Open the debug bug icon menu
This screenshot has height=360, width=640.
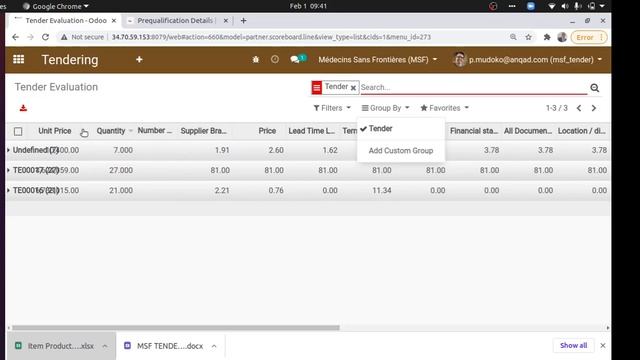256,60
